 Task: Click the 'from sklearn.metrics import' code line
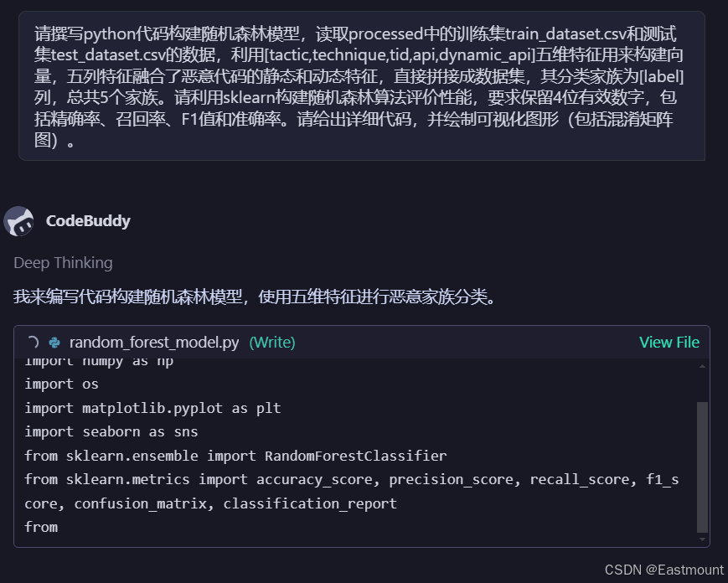[x=352, y=492]
